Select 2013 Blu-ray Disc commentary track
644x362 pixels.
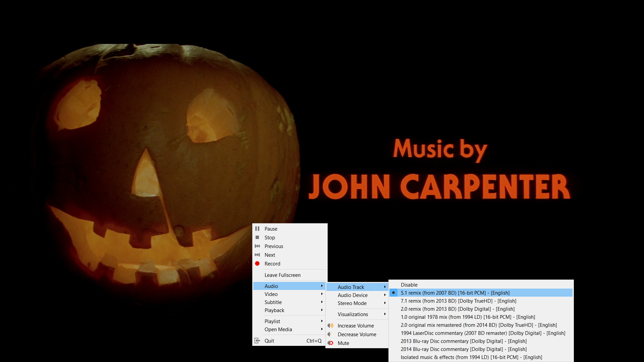[481, 341]
